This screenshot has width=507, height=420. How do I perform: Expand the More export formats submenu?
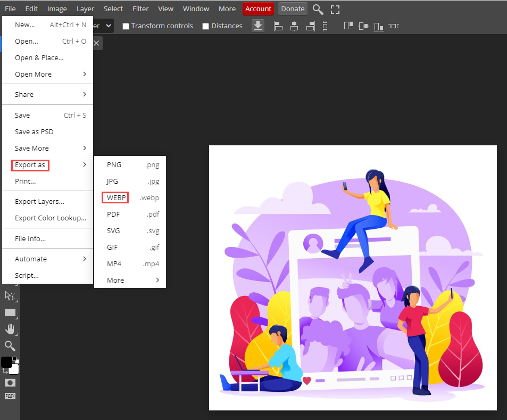click(130, 280)
